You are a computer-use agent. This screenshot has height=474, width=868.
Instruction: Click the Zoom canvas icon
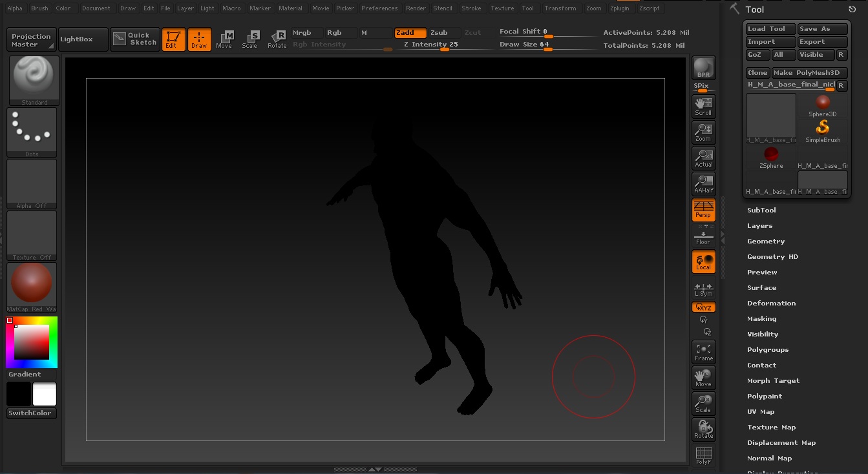pyautogui.click(x=703, y=132)
